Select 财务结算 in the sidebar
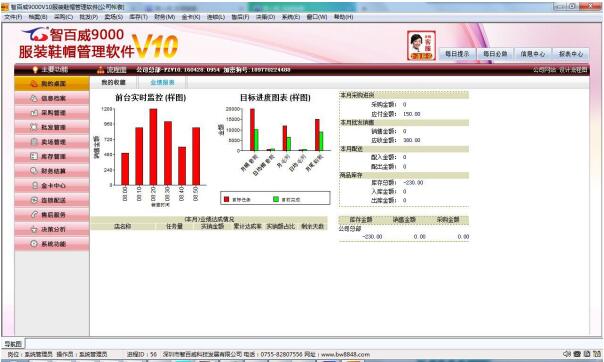Viewport: 604px width, 362px height. (52, 171)
